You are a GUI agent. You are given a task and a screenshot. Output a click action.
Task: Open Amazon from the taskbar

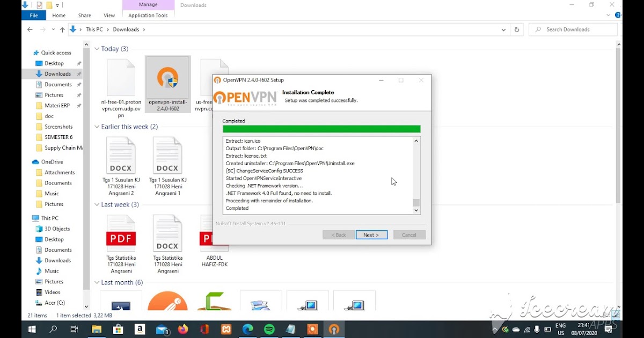tap(140, 329)
